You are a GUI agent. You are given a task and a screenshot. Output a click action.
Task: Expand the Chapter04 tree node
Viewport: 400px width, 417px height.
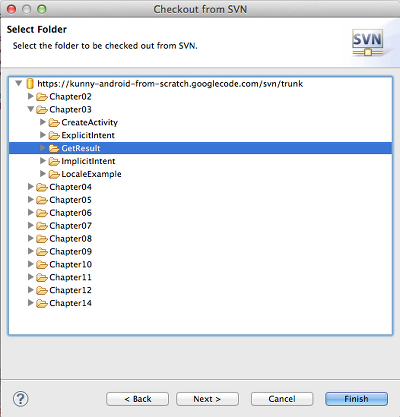(30, 186)
